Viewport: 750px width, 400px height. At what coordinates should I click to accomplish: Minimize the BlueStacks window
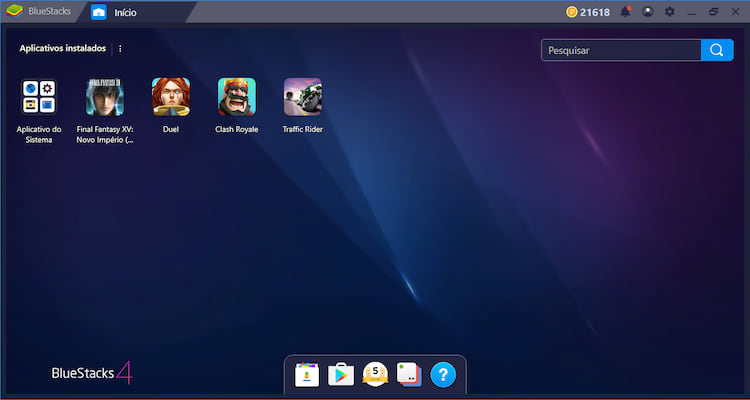(692, 12)
